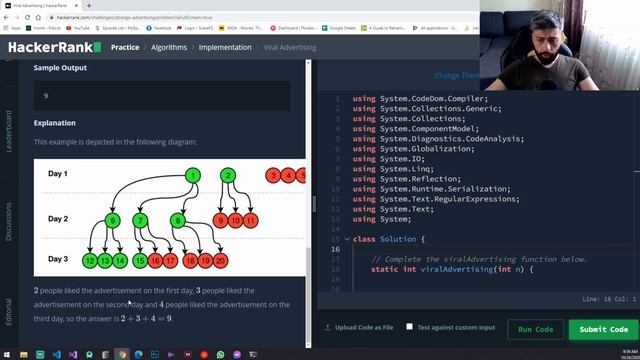
Task: Open Photoshop from taskbar
Action: pyautogui.click(x=155, y=355)
